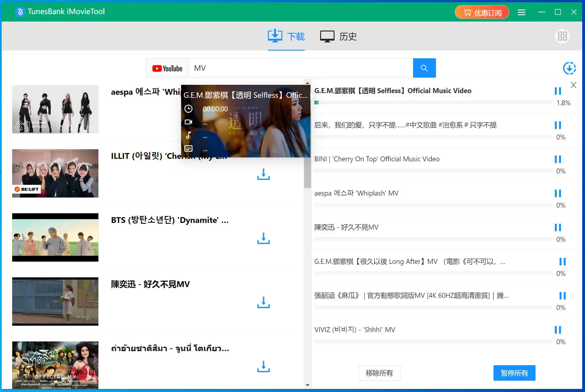The height and width of the screenshot is (392, 585).
Task: Close the G.E.M. video preview popup
Action: pyautogui.click(x=574, y=85)
